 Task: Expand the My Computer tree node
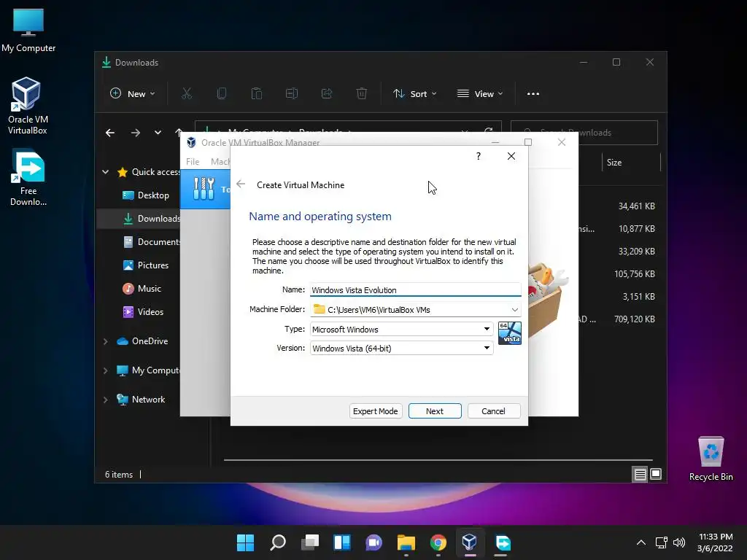[105, 370]
